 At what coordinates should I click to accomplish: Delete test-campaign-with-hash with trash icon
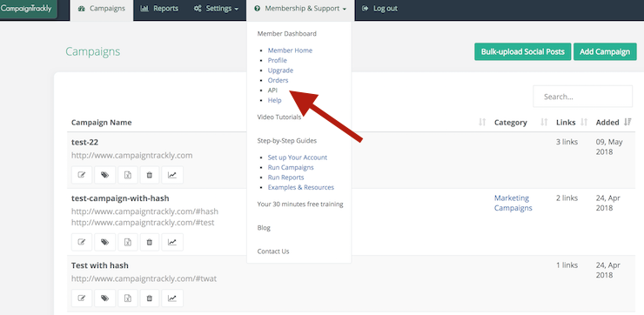click(x=150, y=242)
